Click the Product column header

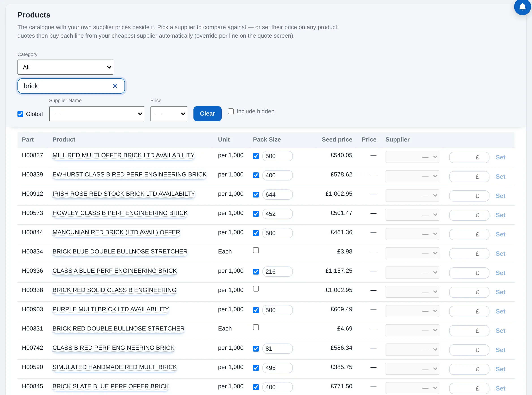64,140
